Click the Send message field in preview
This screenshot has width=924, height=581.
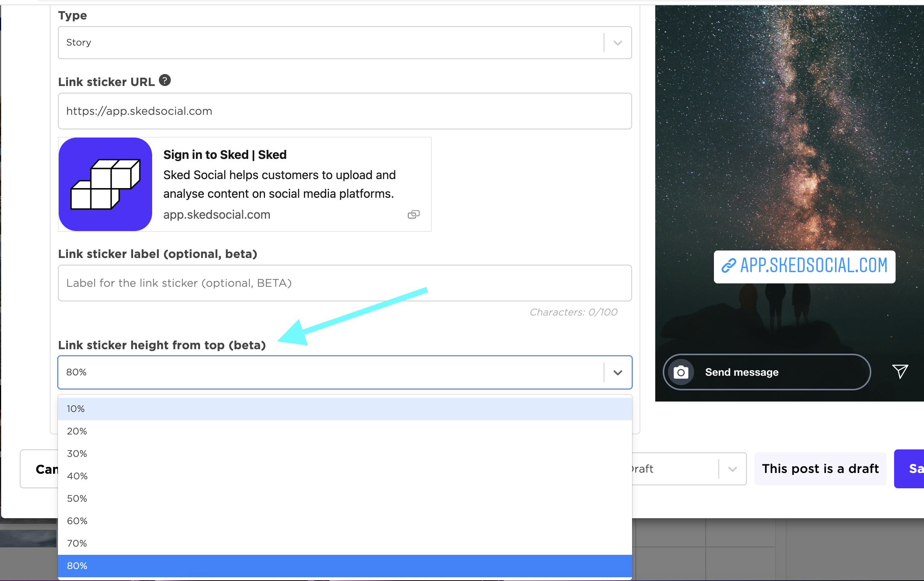click(x=767, y=372)
